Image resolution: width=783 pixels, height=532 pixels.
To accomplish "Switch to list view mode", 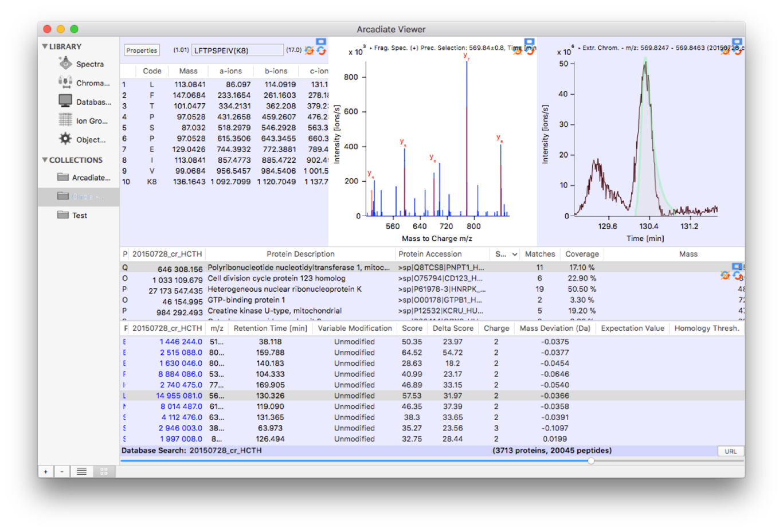I will point(82,471).
